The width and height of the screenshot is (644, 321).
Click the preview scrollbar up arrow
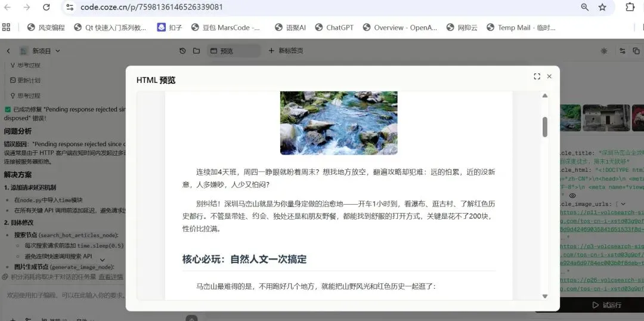pos(545,96)
